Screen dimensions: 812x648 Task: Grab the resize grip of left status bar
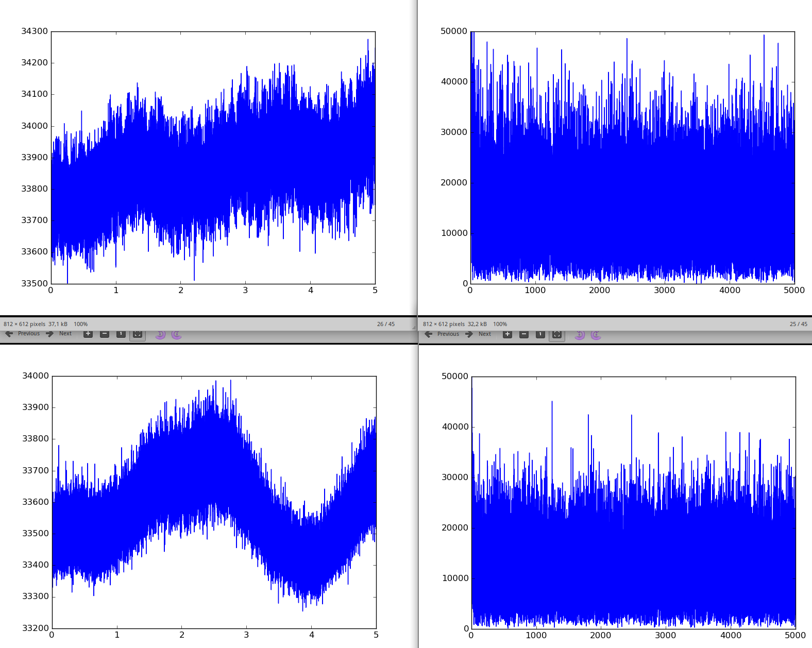(x=413, y=327)
